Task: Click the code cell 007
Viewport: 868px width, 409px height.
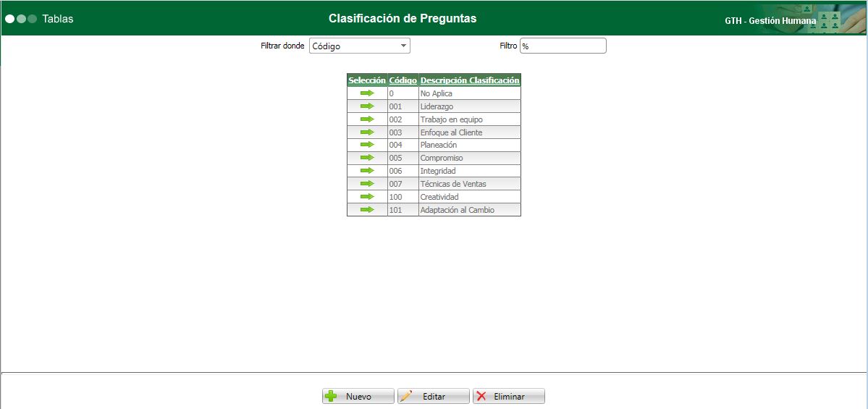Action: click(x=403, y=184)
